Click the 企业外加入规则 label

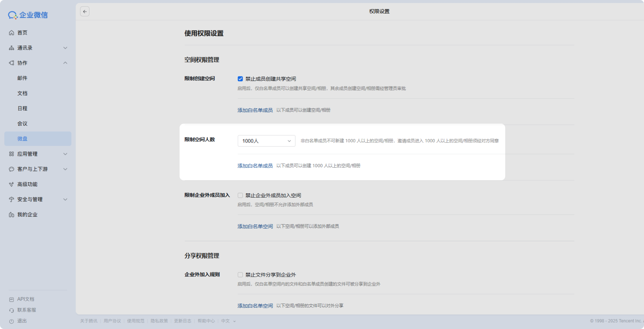(202, 274)
